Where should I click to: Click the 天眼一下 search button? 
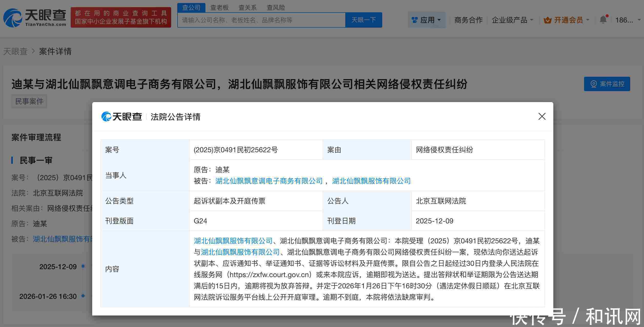coord(364,20)
